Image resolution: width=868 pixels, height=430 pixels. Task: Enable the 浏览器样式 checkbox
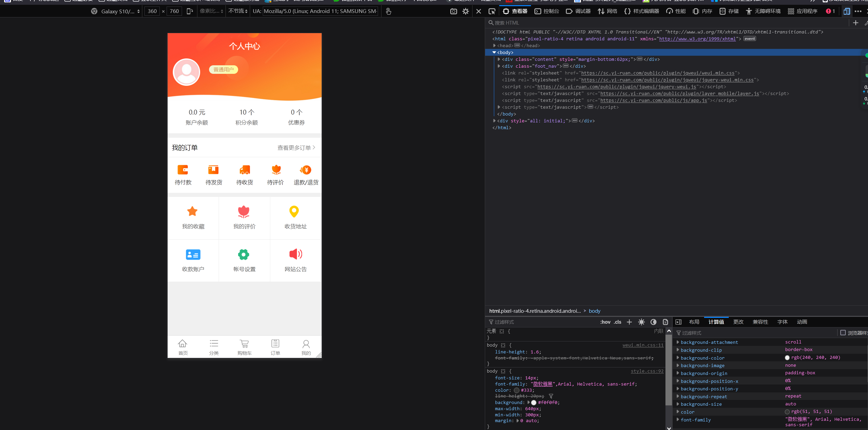pyautogui.click(x=843, y=333)
